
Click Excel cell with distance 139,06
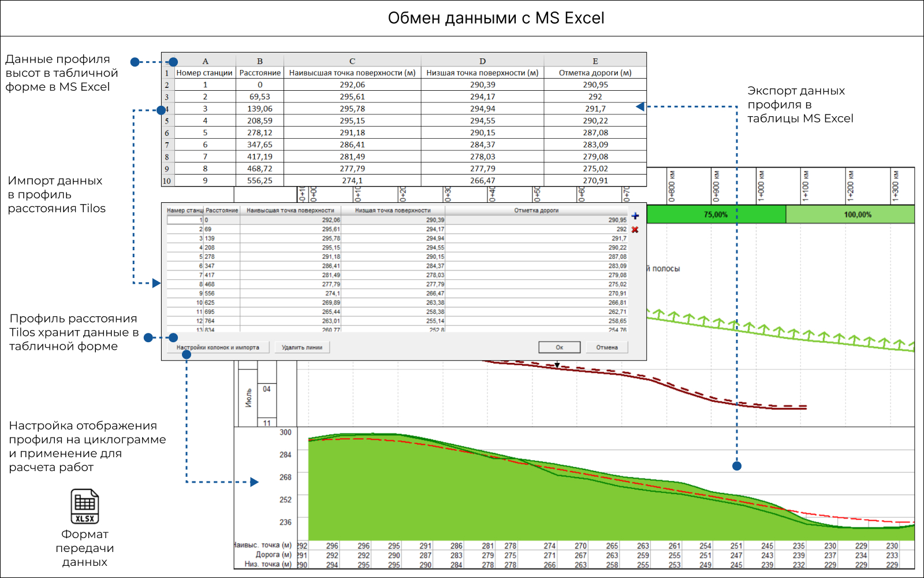click(x=260, y=109)
